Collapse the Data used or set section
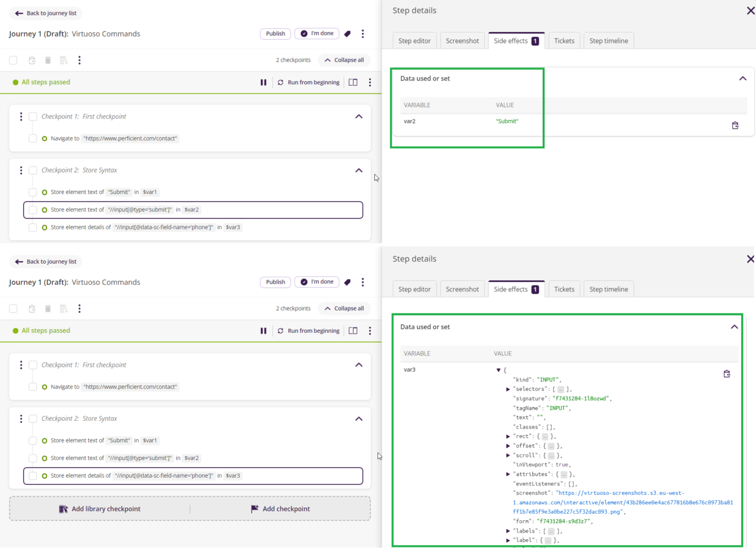Image resolution: width=756 pixels, height=548 pixels. pos(742,77)
